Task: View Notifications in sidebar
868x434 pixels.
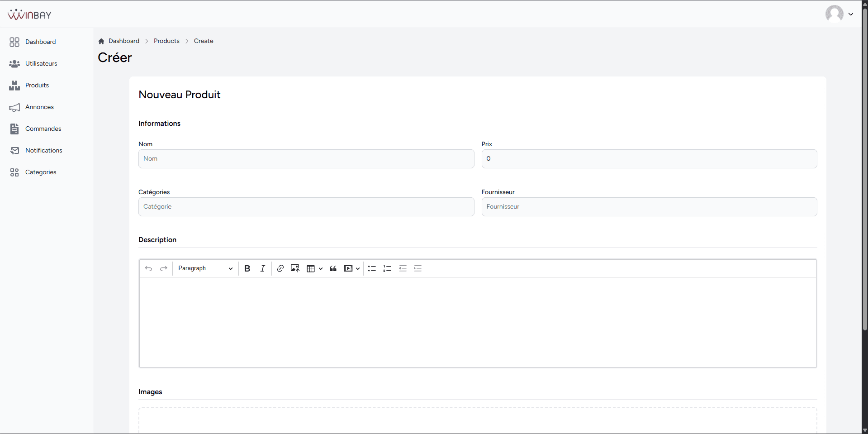Action: 44,150
